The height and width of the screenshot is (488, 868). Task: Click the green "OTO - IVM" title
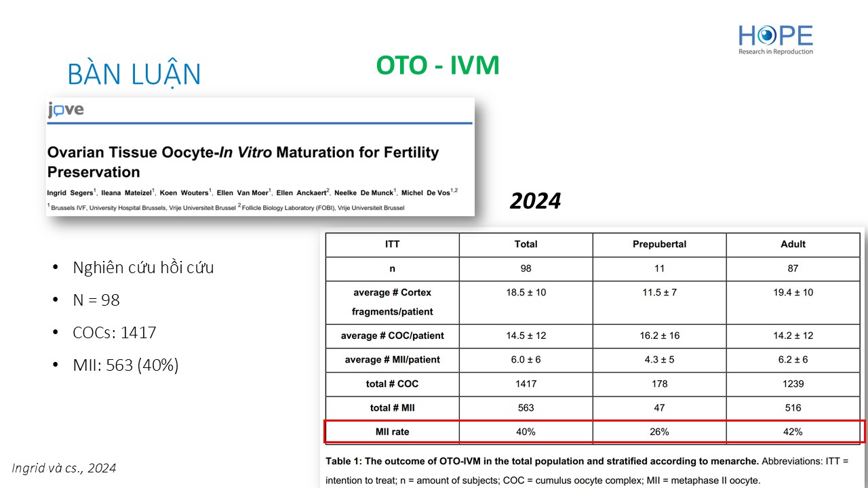coord(437,65)
